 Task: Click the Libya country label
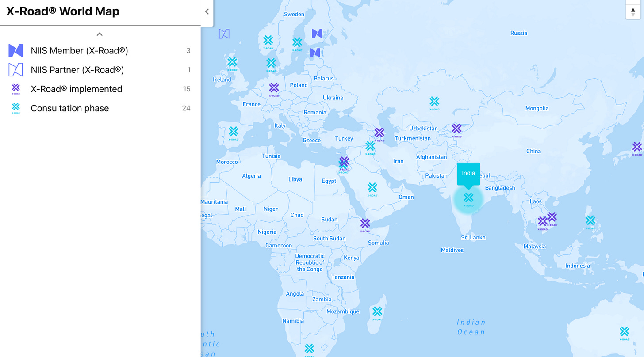click(295, 179)
